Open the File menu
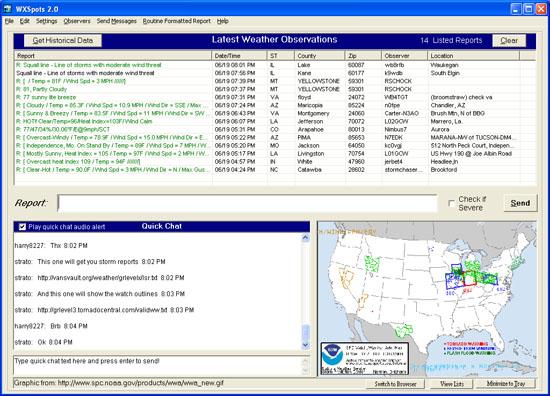The image size is (550, 396). click(x=9, y=21)
